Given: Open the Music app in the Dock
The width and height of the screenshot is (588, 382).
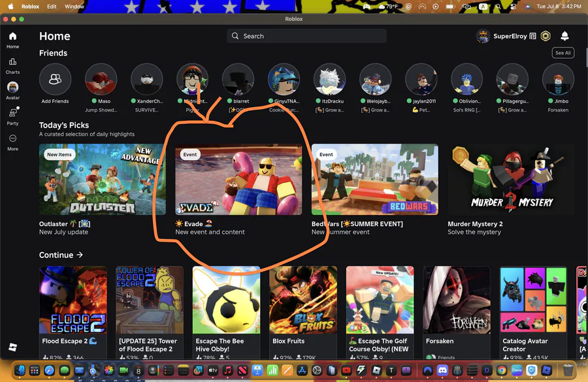Looking at the screenshot, I should tap(227, 370).
